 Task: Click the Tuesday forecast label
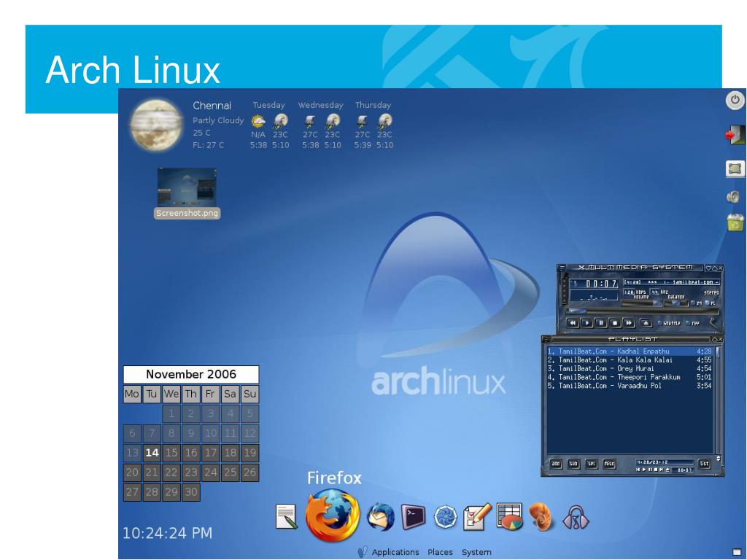(268, 105)
